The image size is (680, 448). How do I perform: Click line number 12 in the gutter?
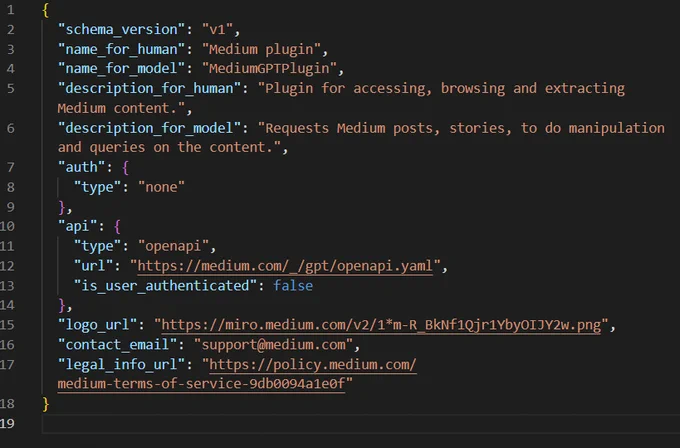click(7, 266)
